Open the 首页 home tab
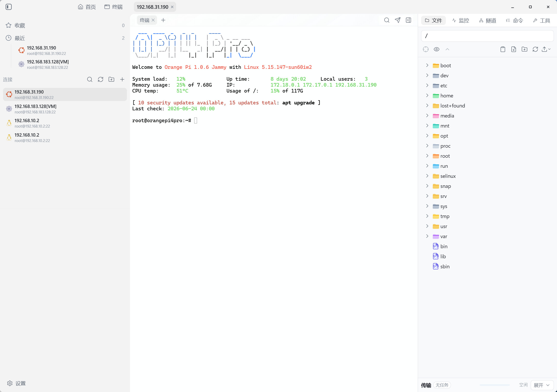This screenshot has height=392, width=557. point(87,7)
